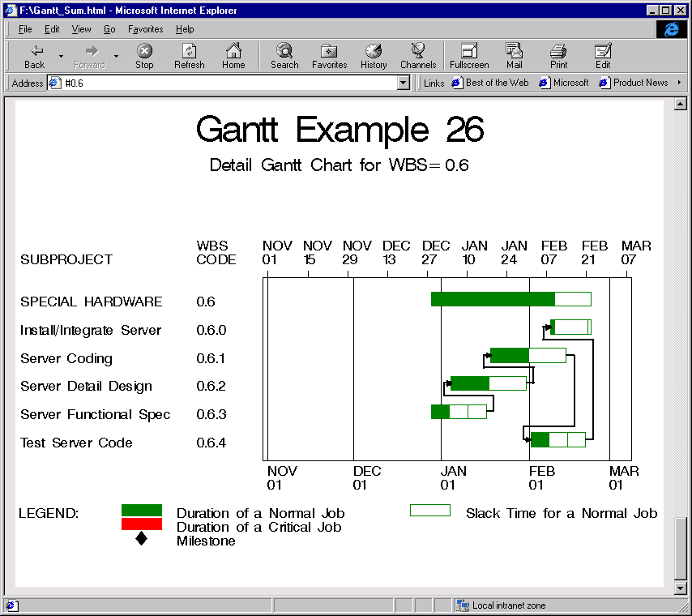Screen dimensions: 692x616
Task: Click the vertical scrollbar down arrow
Action: (680, 588)
